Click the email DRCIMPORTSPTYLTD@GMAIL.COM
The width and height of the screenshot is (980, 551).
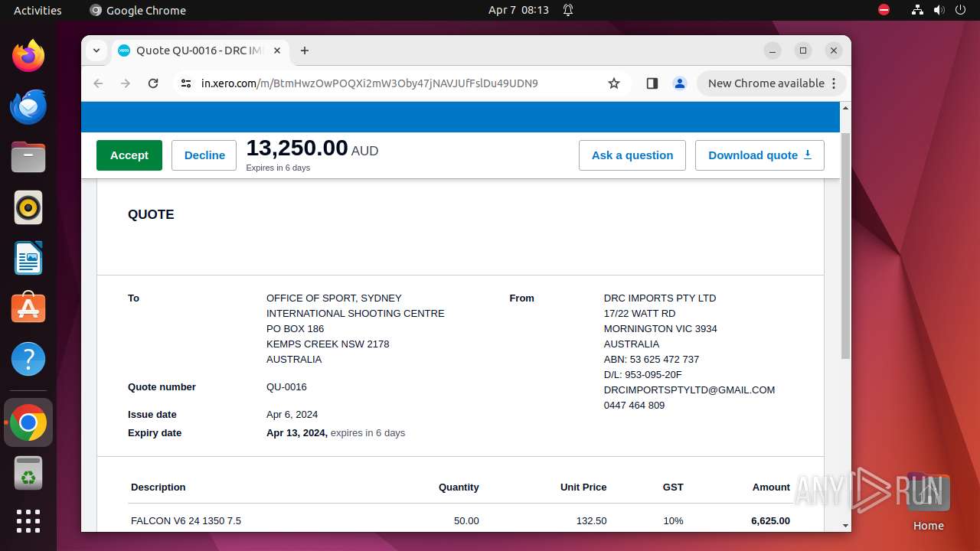click(689, 390)
